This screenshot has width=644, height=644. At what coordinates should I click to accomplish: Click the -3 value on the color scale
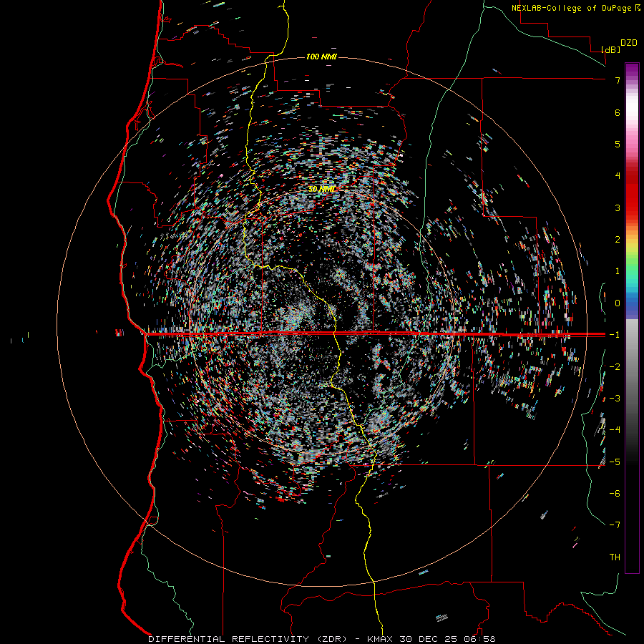coord(615,399)
